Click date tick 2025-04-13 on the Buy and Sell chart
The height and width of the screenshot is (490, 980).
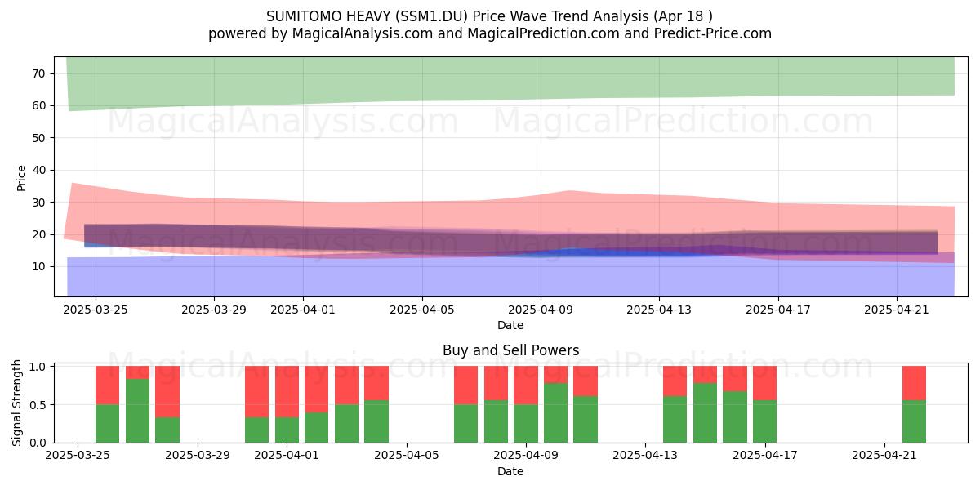click(645, 456)
